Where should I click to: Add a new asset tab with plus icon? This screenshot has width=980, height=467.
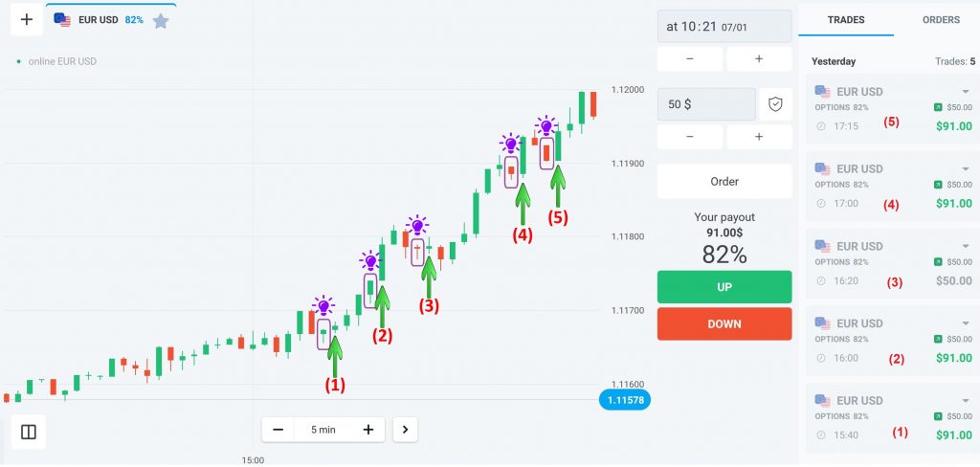click(x=26, y=20)
